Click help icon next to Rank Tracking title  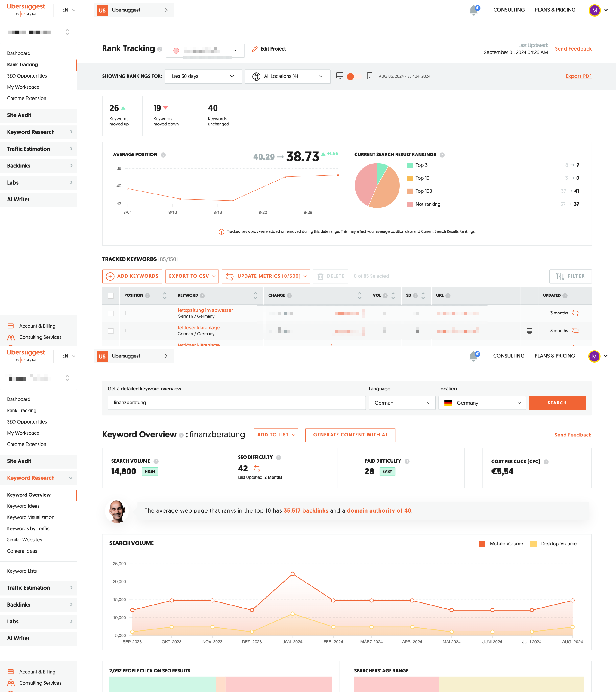coord(160,49)
